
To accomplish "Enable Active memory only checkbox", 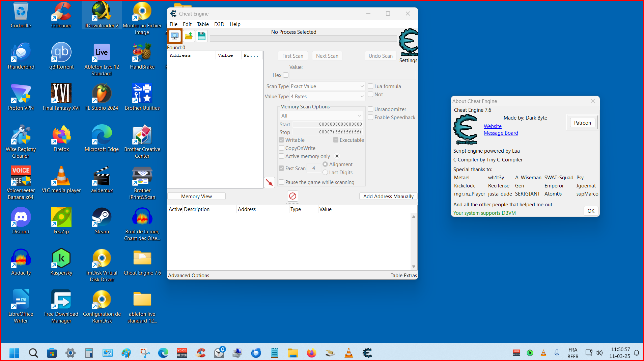I will [281, 156].
